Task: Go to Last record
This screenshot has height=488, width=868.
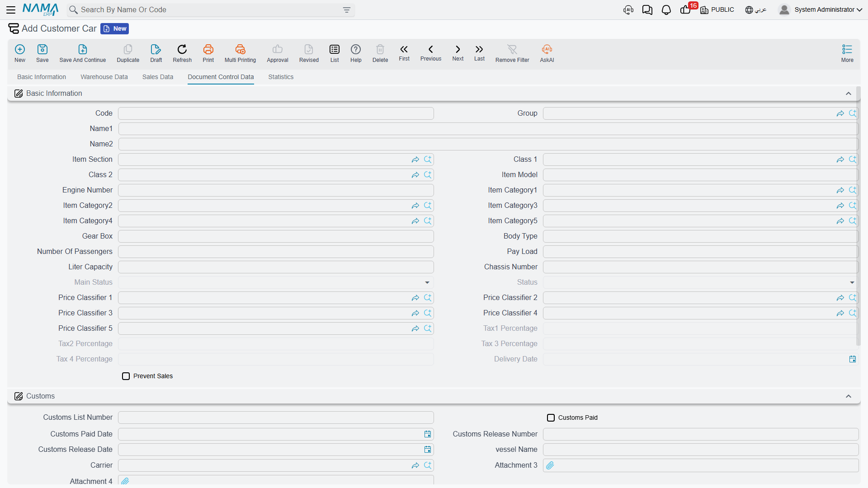Action: pos(479,53)
